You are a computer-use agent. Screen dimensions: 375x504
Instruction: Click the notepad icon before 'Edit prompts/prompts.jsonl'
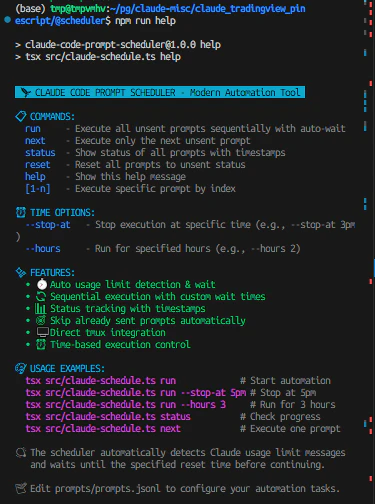(21, 488)
